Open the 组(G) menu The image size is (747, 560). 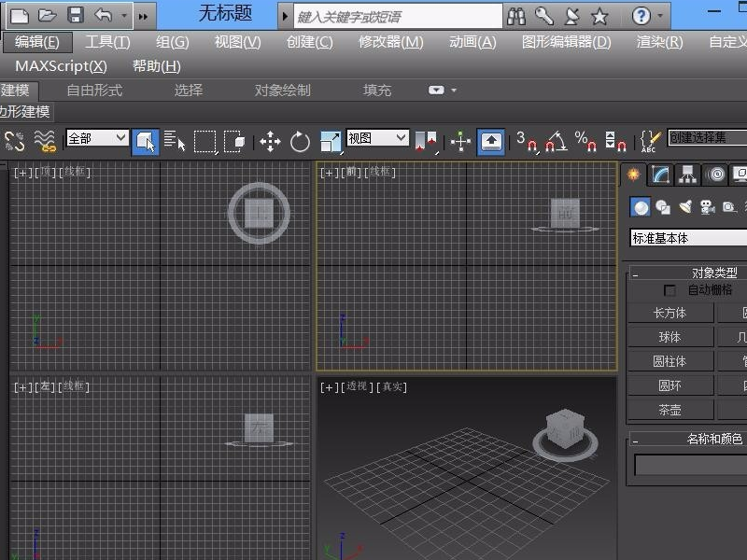(x=172, y=42)
